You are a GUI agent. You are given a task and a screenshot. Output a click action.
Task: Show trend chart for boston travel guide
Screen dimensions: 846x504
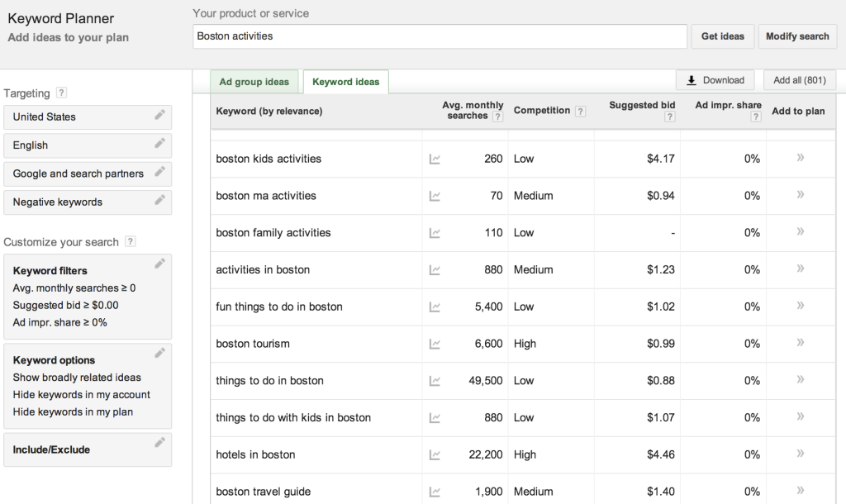(435, 492)
